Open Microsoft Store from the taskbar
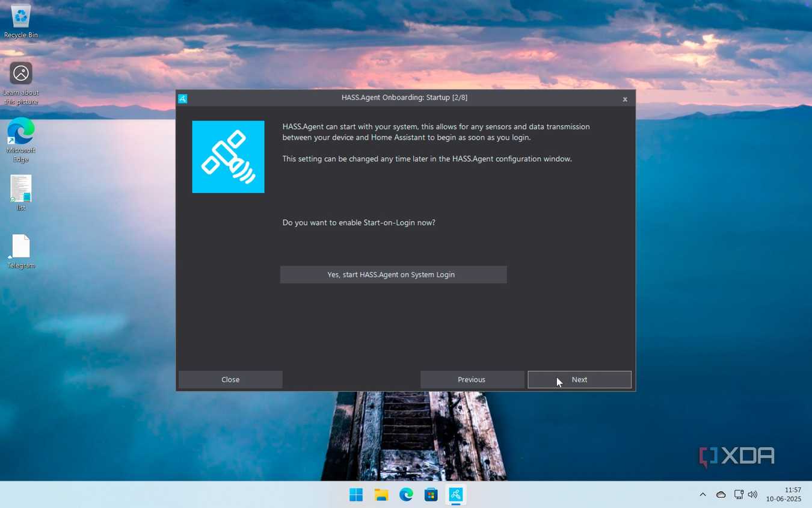Image resolution: width=812 pixels, height=508 pixels. 431,495
